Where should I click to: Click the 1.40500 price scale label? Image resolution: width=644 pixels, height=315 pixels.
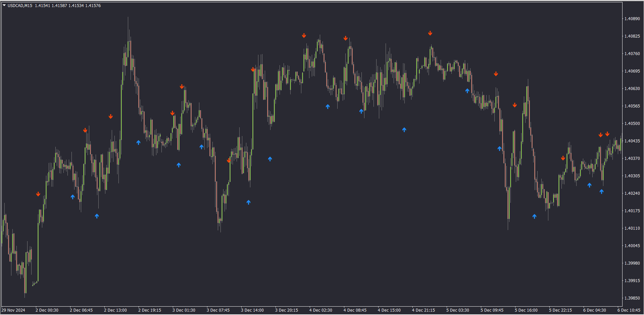632,124
